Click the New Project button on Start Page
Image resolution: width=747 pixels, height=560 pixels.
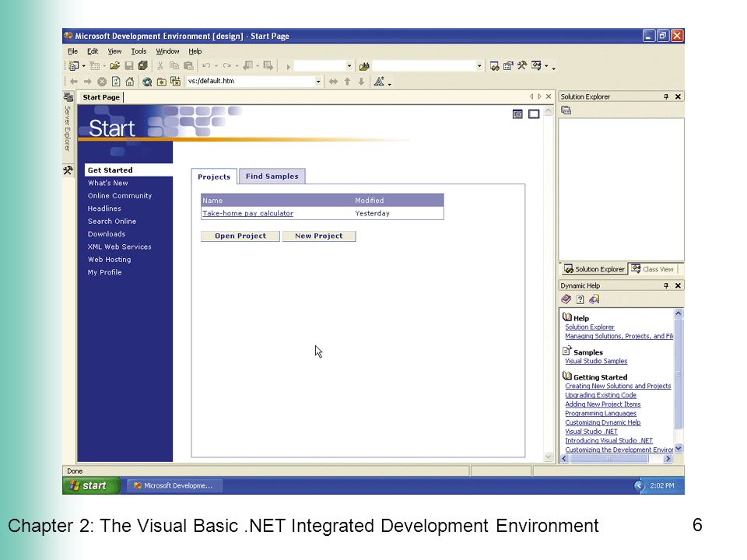319,236
